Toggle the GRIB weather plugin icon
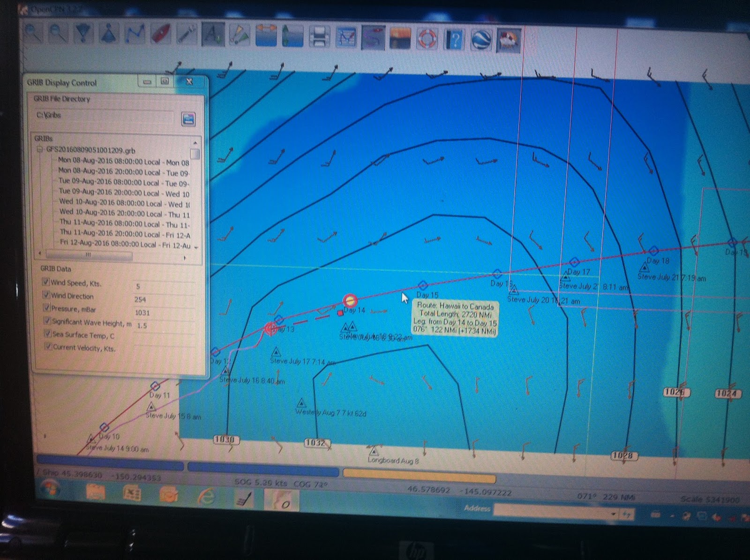The height and width of the screenshot is (560, 750). coord(509,41)
